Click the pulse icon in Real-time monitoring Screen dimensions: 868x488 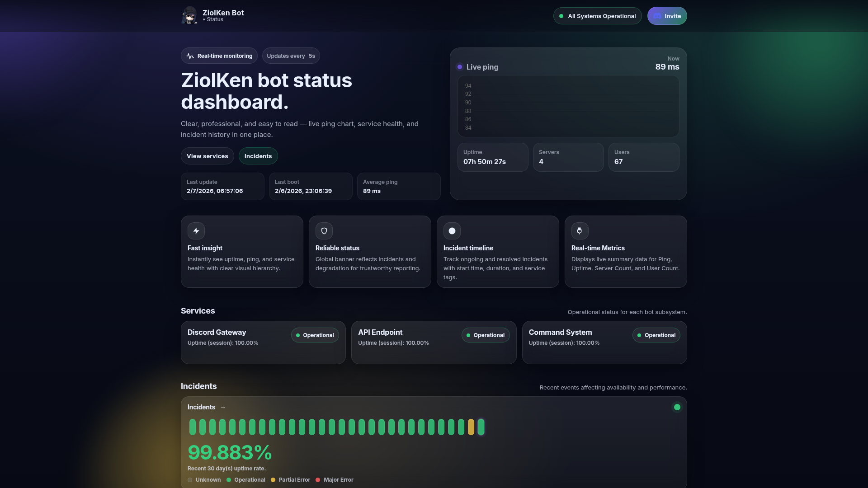point(190,56)
